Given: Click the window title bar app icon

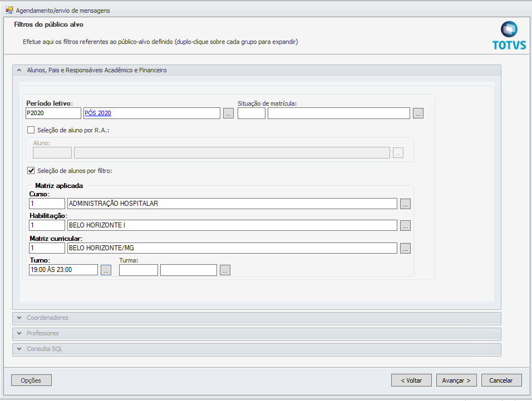Looking at the screenshot, I should 9,10.
